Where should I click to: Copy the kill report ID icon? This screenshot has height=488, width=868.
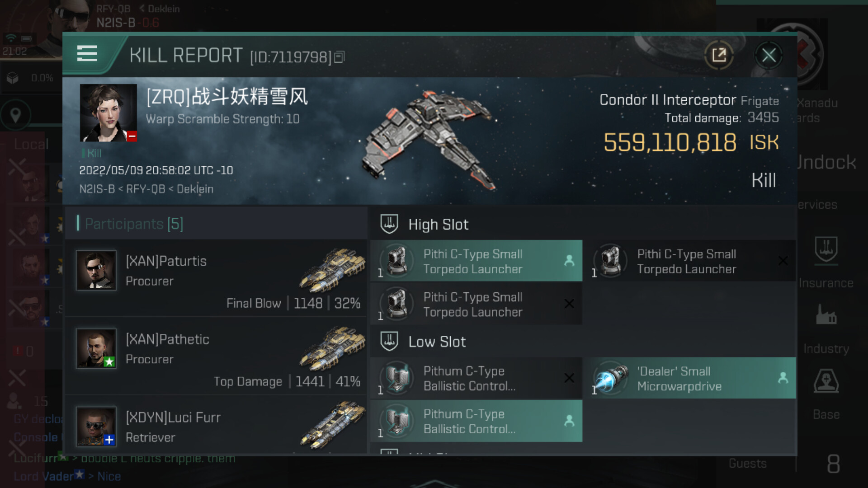(x=339, y=57)
